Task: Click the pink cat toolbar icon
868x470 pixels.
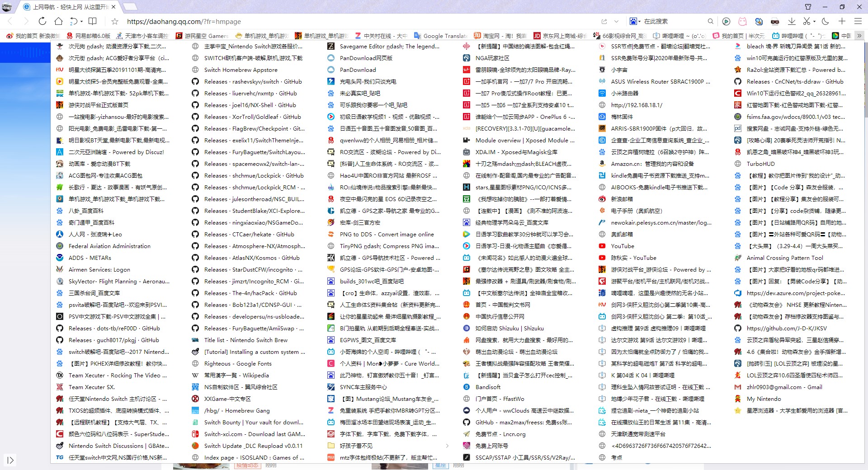Action: tap(742, 21)
